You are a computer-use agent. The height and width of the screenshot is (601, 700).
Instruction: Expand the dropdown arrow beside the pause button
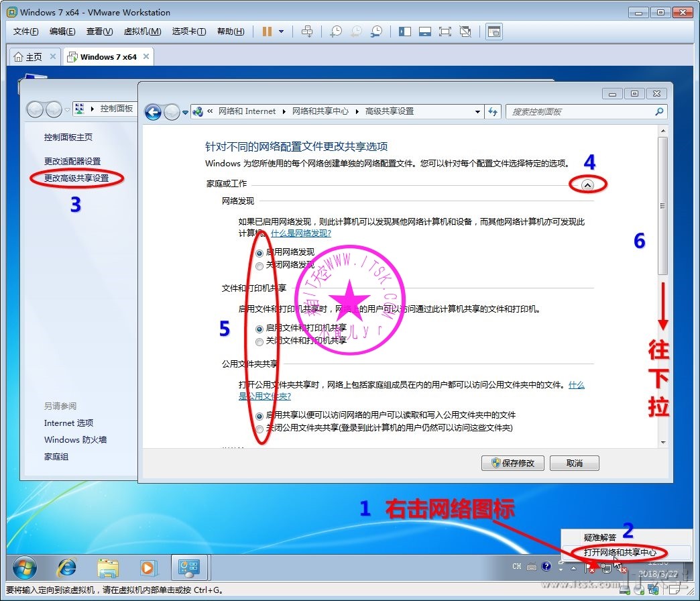point(282,32)
